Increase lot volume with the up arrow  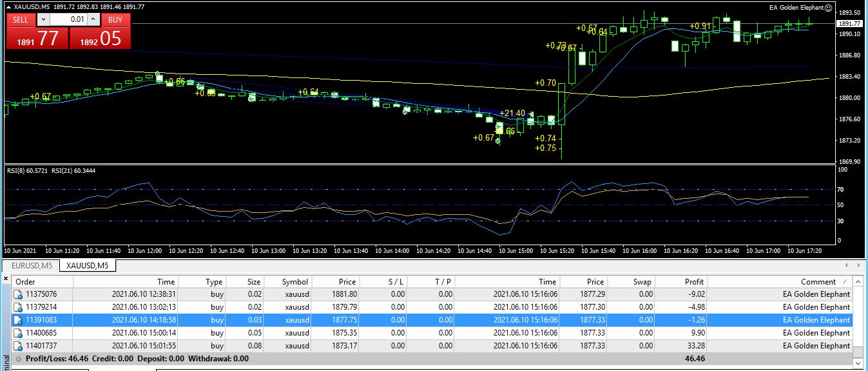(x=93, y=19)
